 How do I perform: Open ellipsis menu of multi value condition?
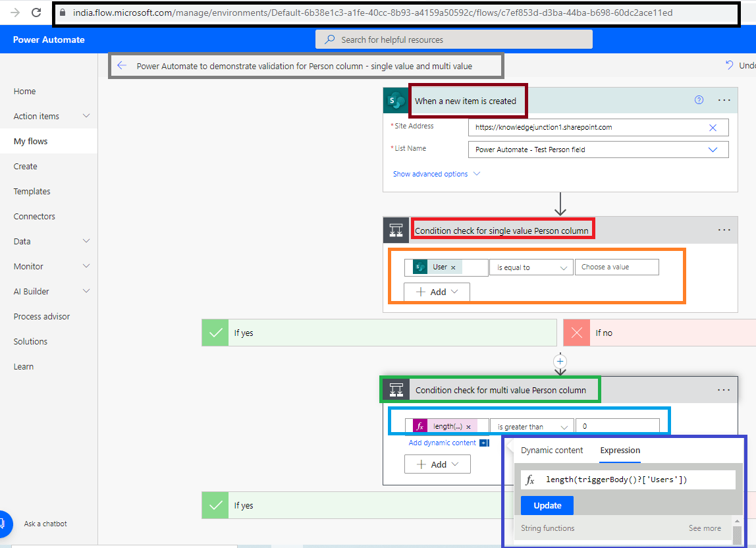(724, 389)
